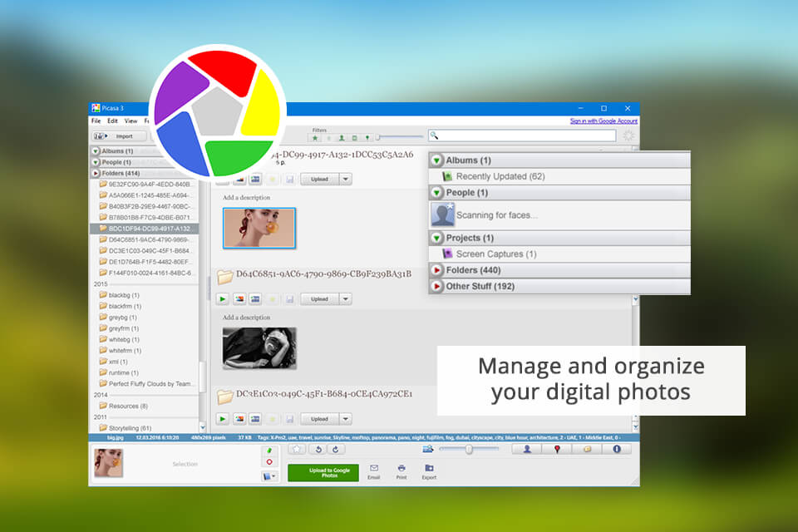798x532 pixels.
Task: Click Sign in with Google Account link
Action: [603, 121]
